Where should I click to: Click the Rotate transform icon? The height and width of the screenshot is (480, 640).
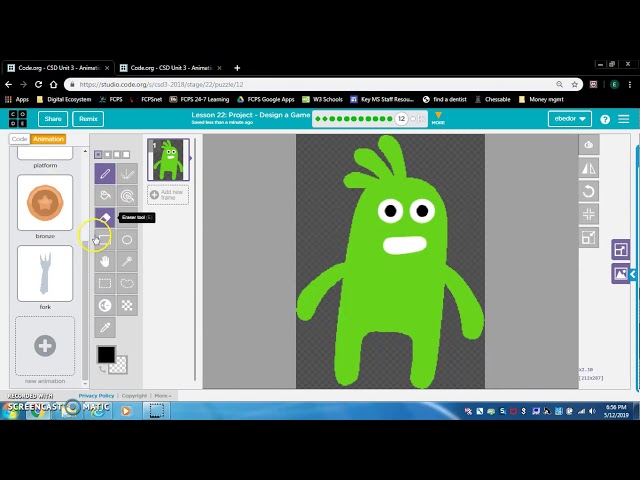[589, 191]
